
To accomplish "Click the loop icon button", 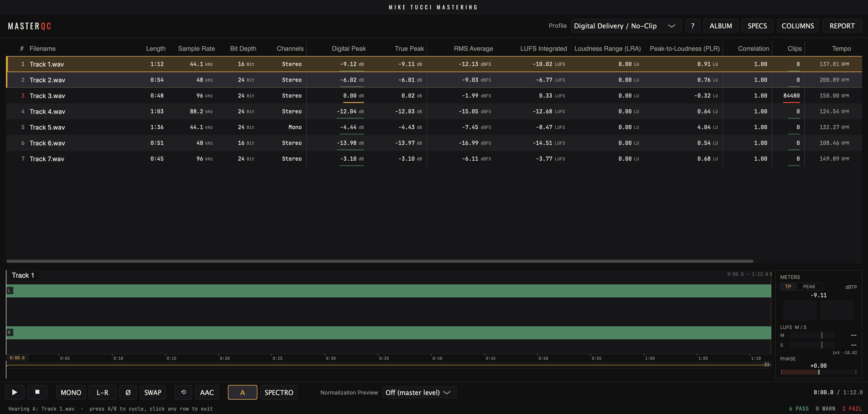I will click(x=183, y=392).
